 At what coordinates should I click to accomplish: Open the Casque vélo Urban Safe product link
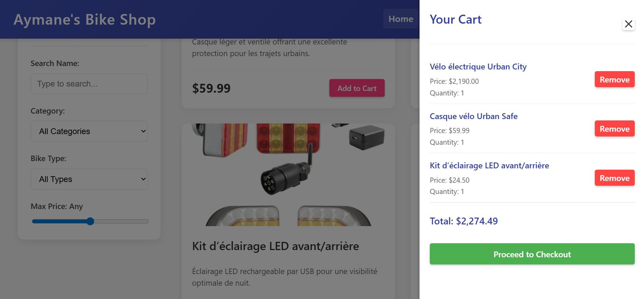click(474, 116)
